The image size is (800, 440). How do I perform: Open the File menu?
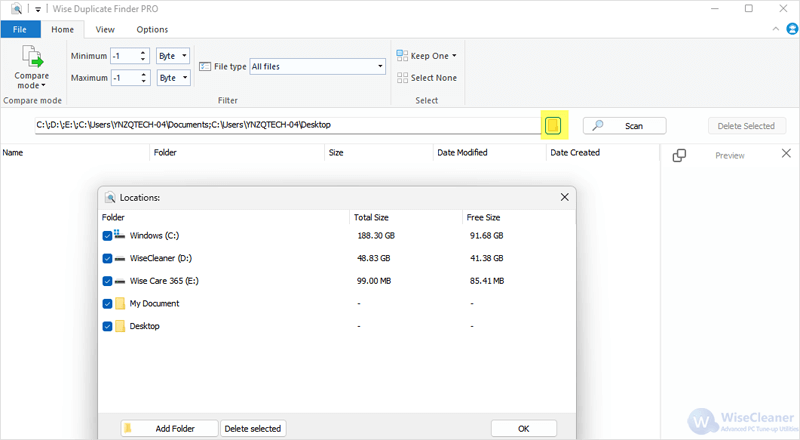20,29
